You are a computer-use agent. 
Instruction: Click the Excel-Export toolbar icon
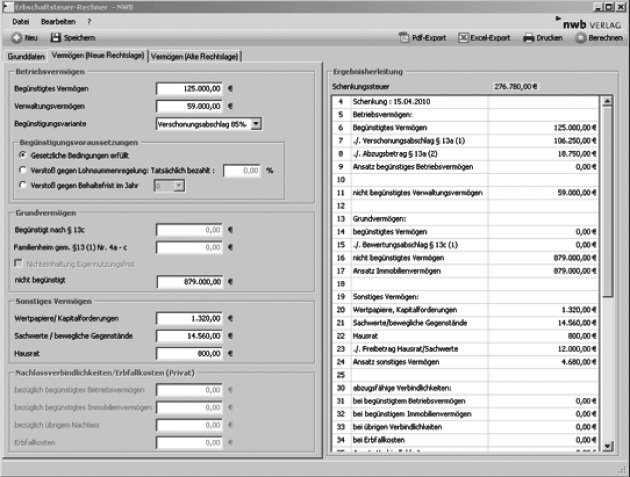pos(464,37)
